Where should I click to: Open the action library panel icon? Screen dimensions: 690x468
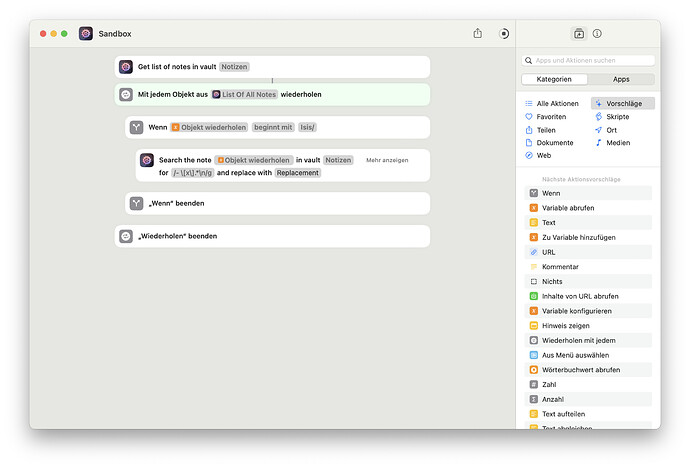579,33
